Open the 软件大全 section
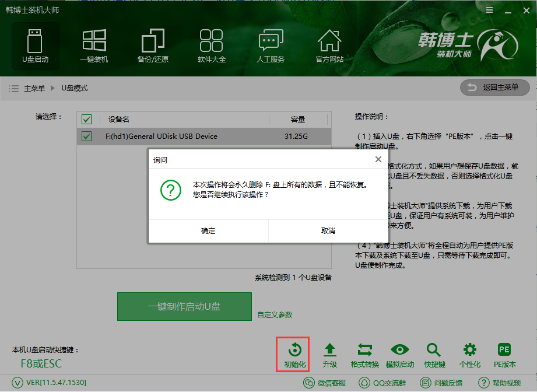 [212, 41]
